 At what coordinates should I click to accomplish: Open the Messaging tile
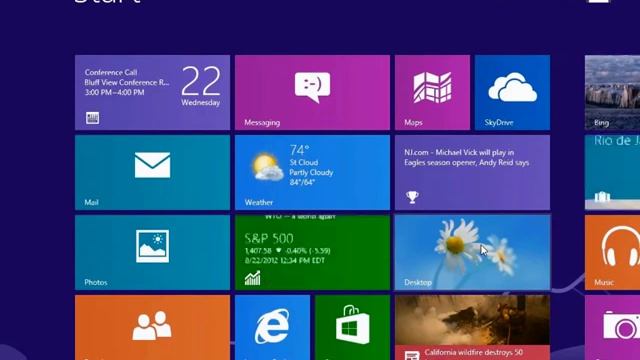pyautogui.click(x=312, y=93)
